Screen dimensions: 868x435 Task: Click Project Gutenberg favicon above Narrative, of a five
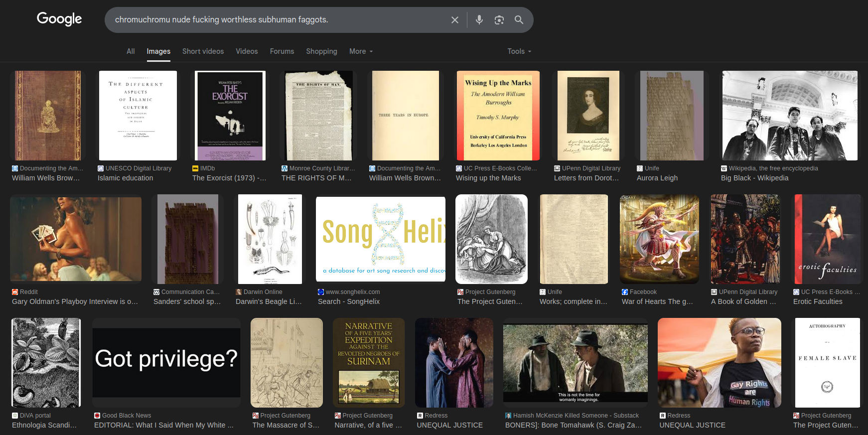pos(338,416)
